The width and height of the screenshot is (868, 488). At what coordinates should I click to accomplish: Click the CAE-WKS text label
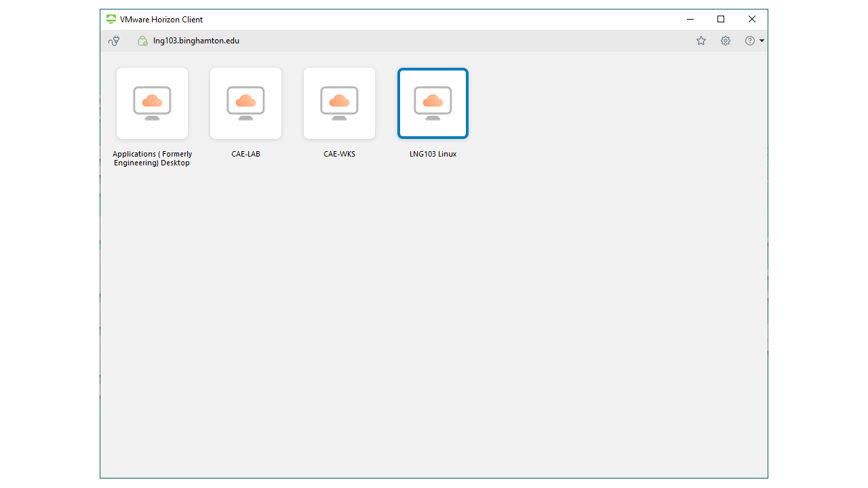[339, 154]
